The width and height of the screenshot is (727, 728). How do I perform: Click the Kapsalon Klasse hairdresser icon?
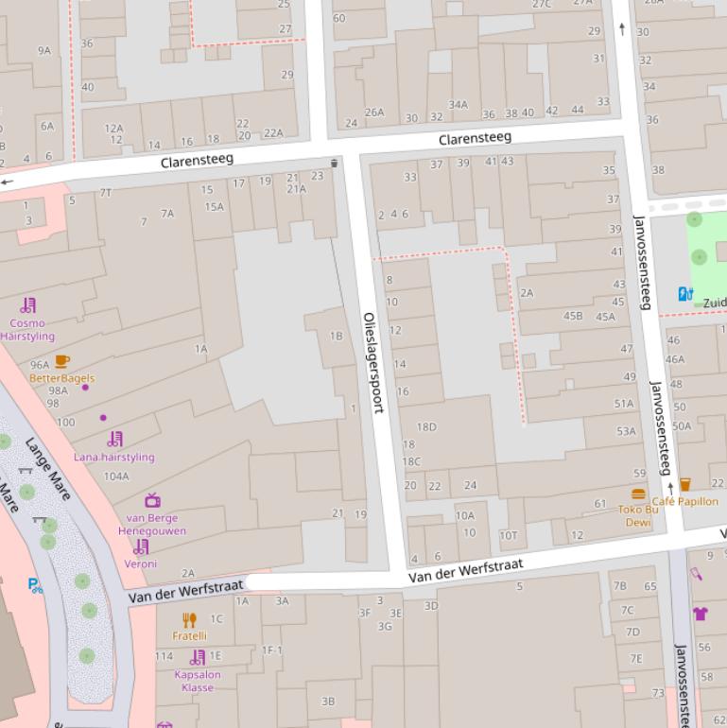point(198,657)
